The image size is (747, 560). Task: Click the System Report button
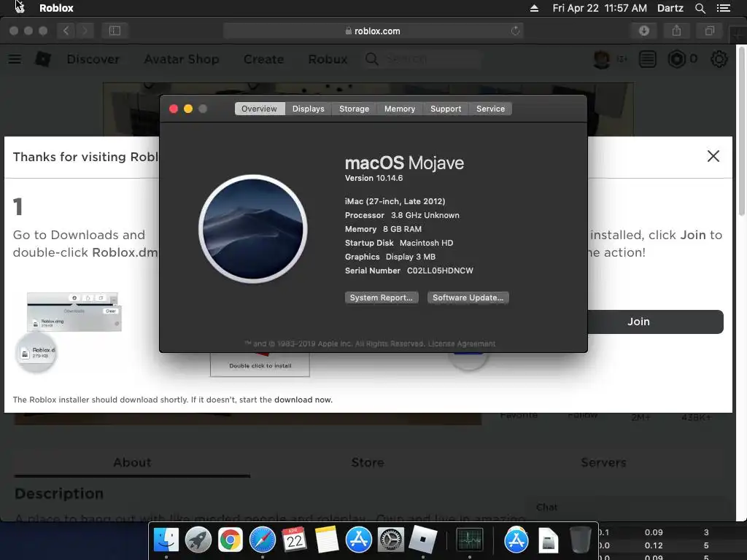point(382,297)
